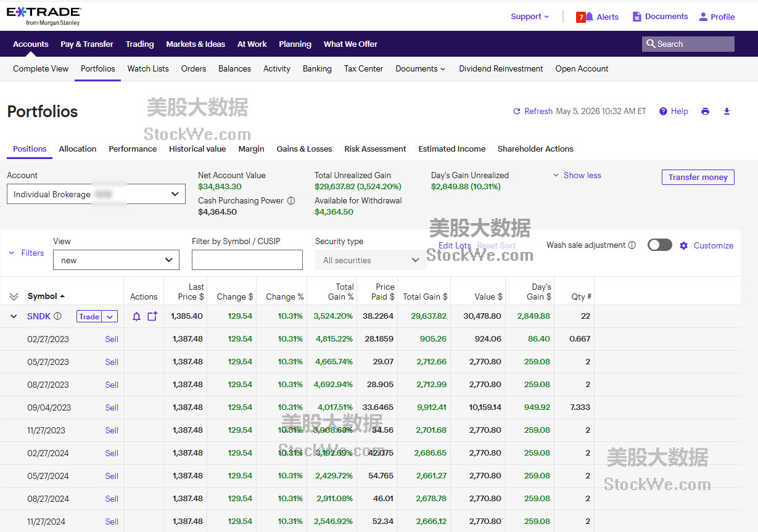Sort by Day's Gain $ column header
The width and height of the screenshot is (758, 532).
pos(538,292)
